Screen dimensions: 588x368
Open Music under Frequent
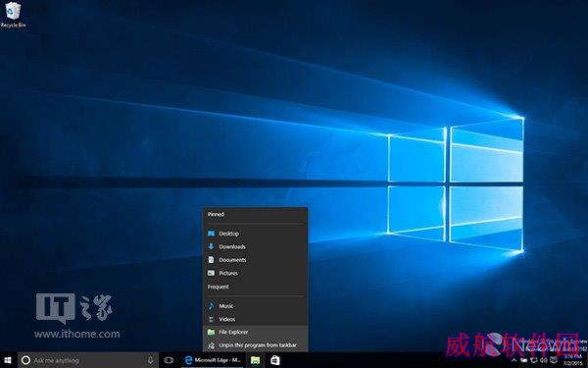click(256, 306)
